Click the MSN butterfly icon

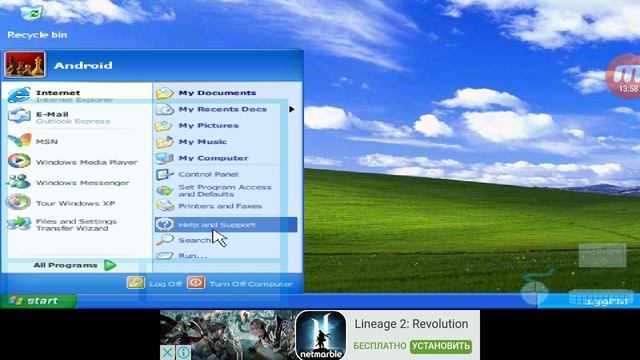click(x=20, y=141)
